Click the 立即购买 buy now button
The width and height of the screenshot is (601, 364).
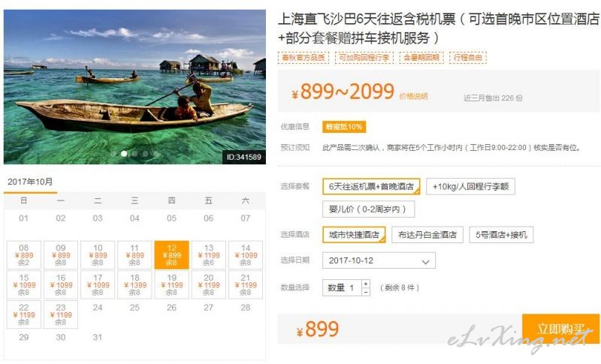[560, 329]
